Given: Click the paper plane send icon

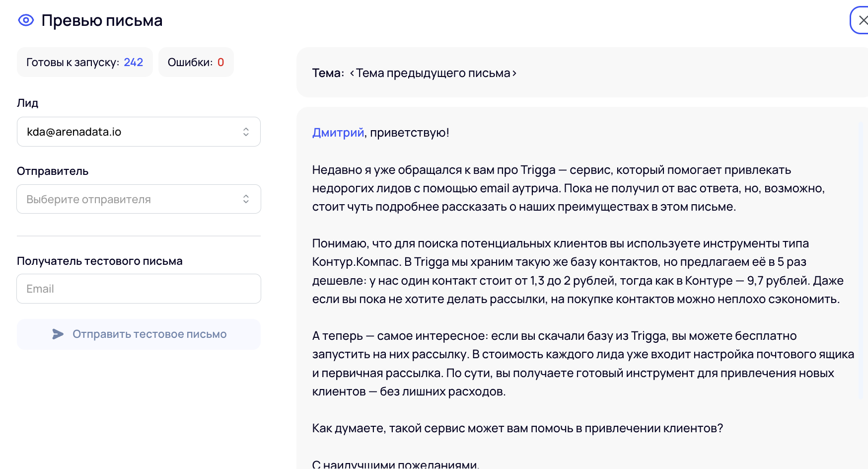Looking at the screenshot, I should [x=58, y=334].
